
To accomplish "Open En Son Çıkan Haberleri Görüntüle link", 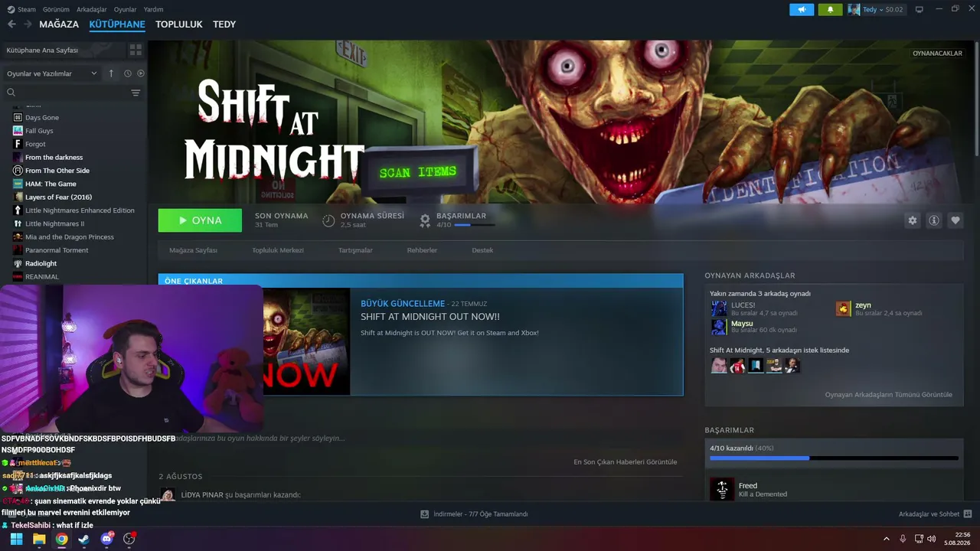I will tap(626, 462).
